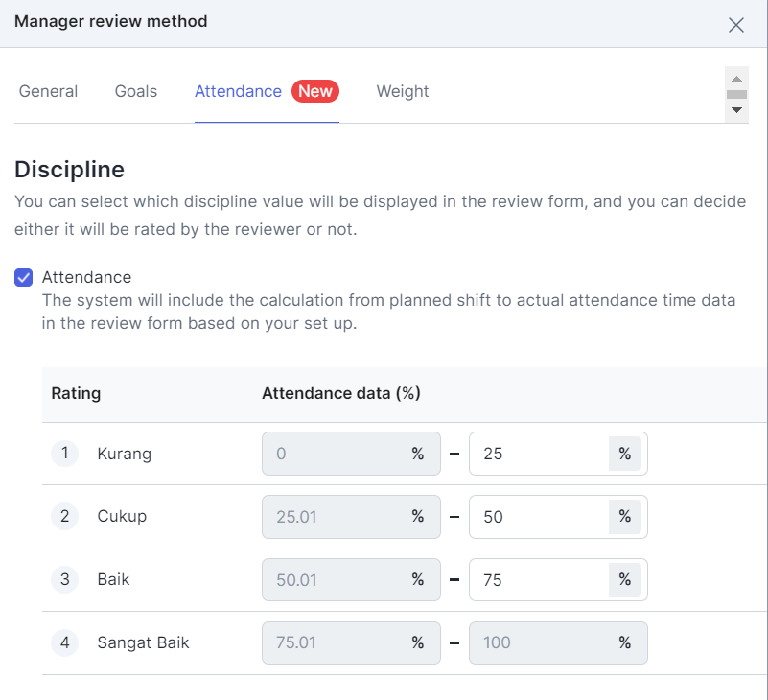Click the scrollbar down arrow

[x=736, y=110]
